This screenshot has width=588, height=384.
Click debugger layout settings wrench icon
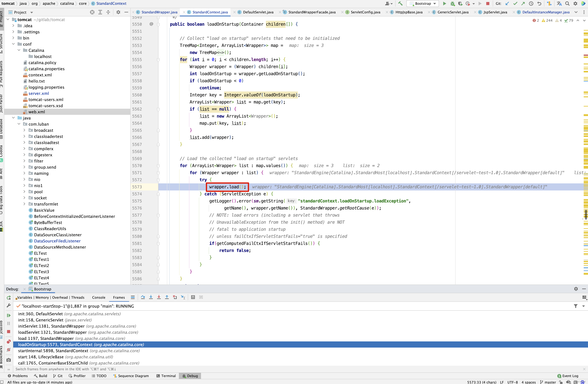pos(9,306)
